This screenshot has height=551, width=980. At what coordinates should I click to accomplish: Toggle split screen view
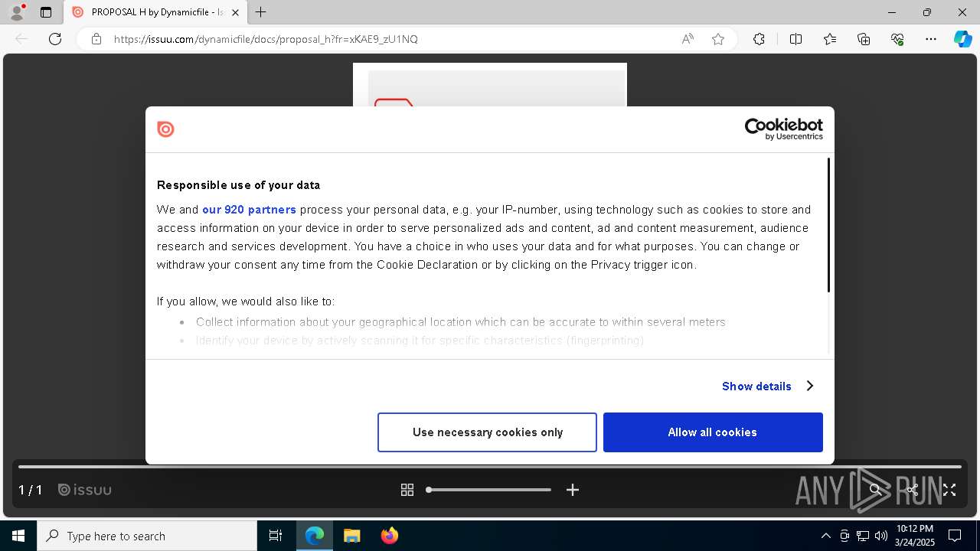click(x=795, y=39)
